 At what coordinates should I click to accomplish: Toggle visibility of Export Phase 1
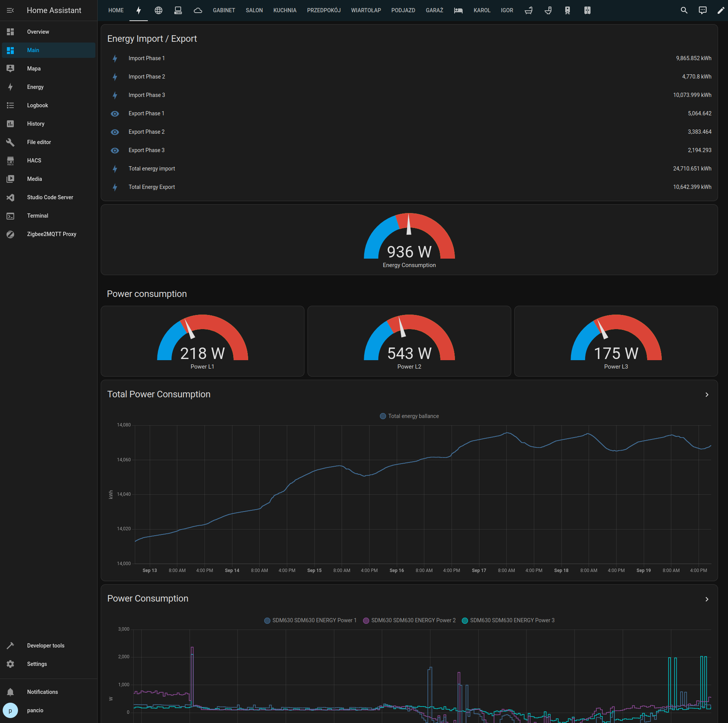(115, 113)
